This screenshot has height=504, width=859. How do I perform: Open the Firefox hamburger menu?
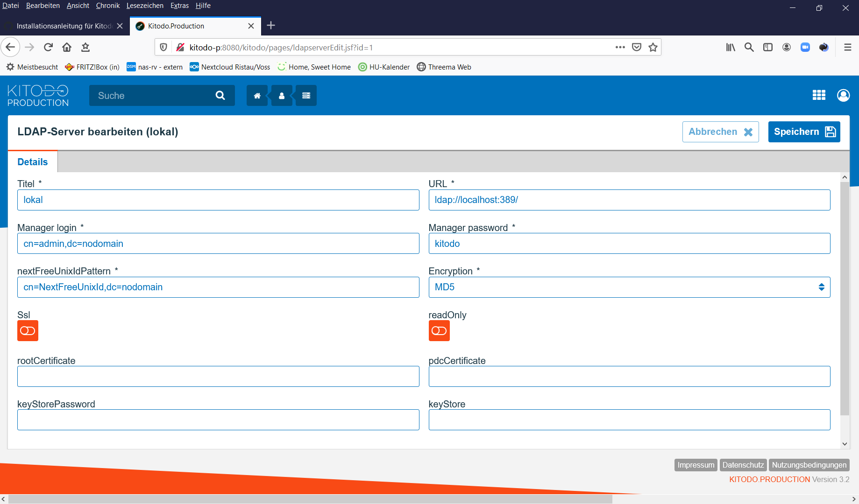[847, 47]
